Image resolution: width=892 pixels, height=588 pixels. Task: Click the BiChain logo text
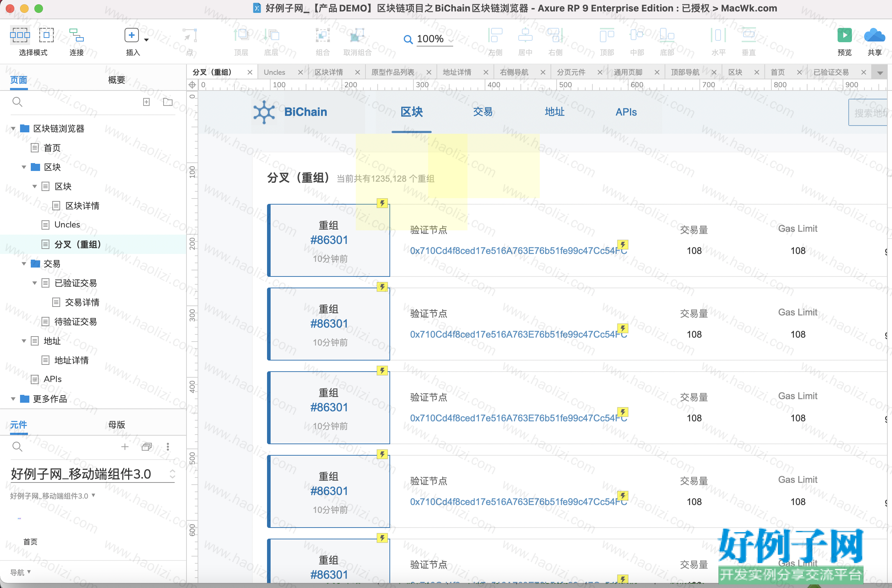click(x=305, y=112)
